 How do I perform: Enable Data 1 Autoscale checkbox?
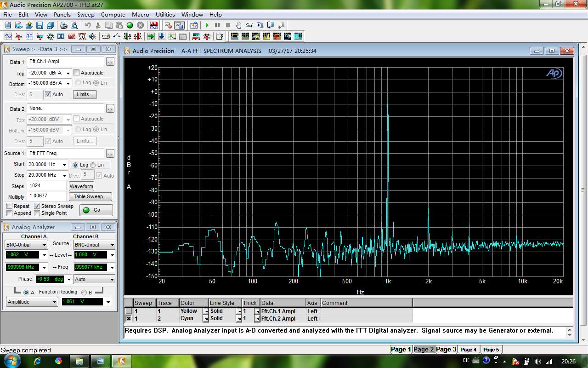77,73
